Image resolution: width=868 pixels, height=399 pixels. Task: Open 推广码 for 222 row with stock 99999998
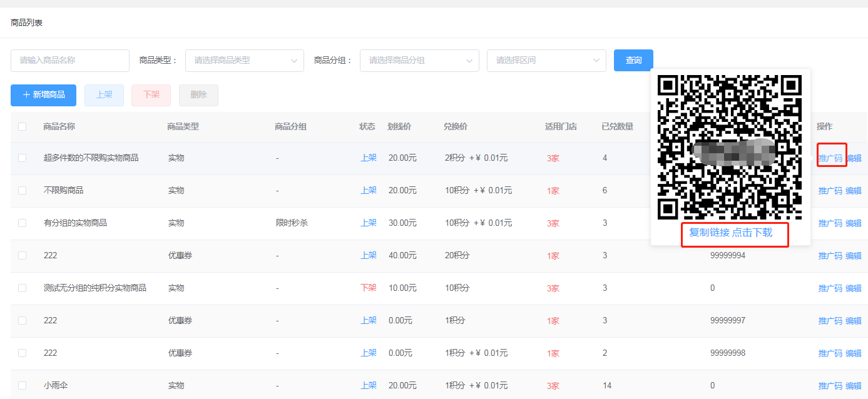pos(830,353)
